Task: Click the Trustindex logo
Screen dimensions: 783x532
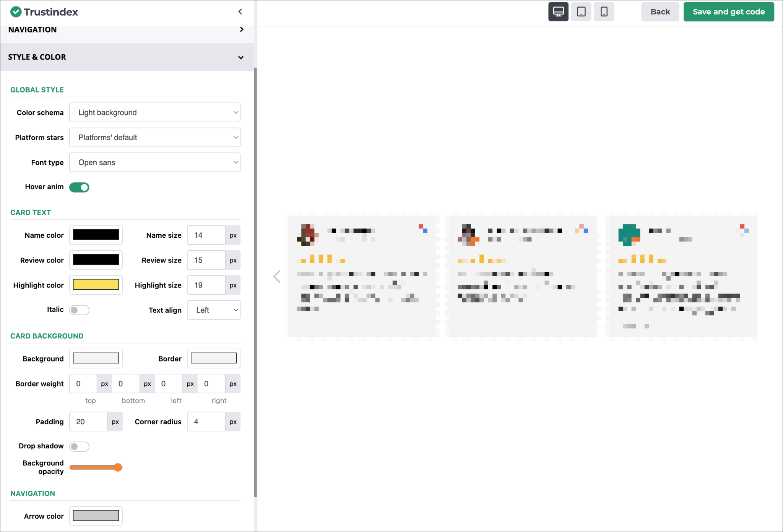Action: [x=44, y=12]
